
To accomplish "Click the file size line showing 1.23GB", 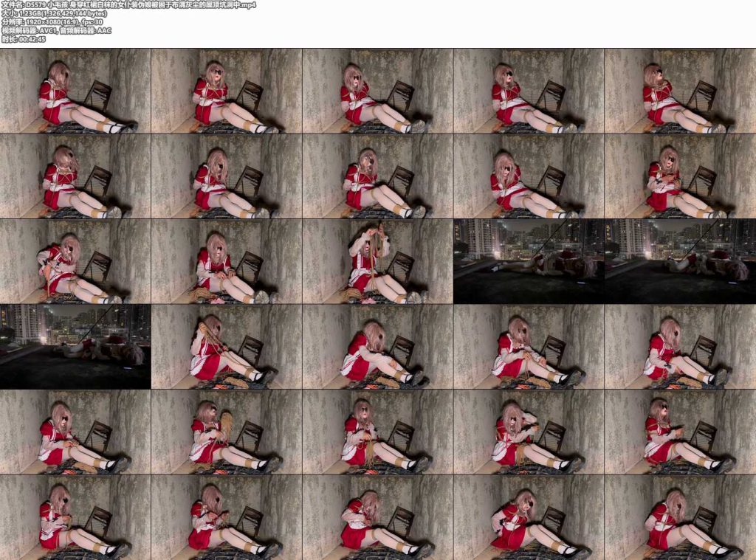I will pyautogui.click(x=54, y=13).
